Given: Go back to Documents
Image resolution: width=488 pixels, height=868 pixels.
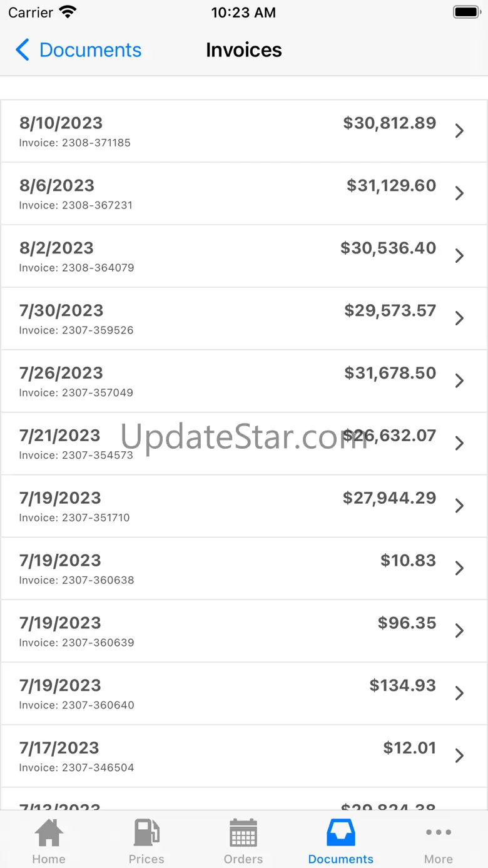Looking at the screenshot, I should [90, 50].
